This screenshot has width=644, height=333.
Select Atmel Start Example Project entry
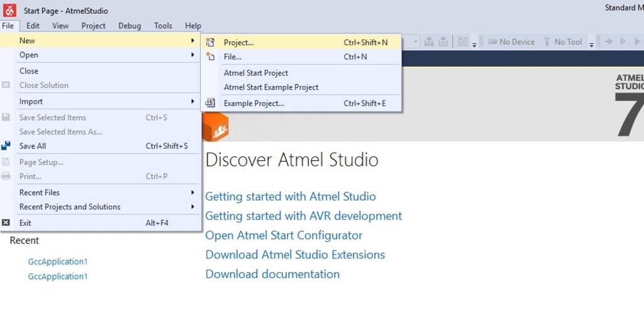[301, 87]
